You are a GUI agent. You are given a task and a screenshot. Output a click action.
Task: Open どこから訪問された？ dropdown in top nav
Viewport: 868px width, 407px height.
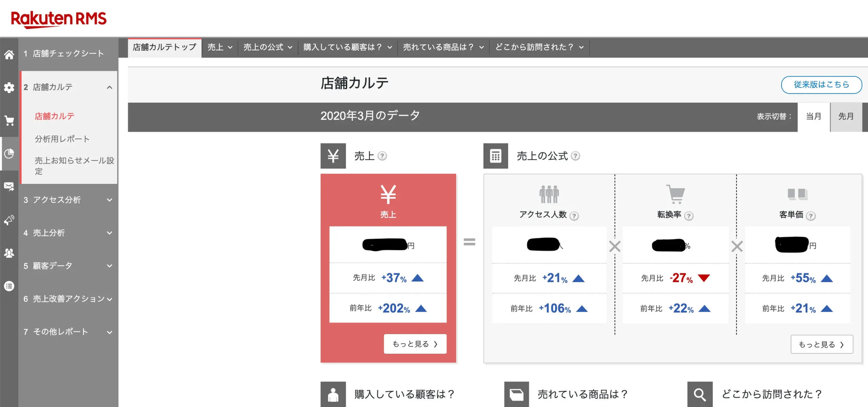coord(539,47)
